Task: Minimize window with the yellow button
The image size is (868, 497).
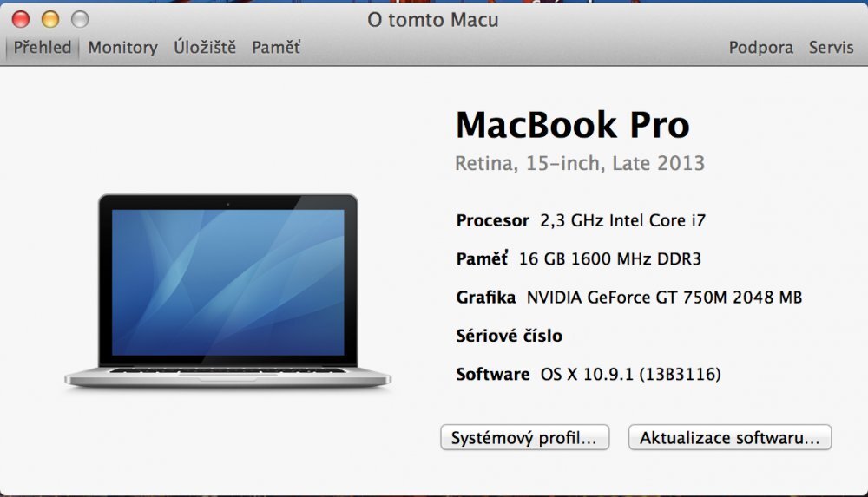Action: click(x=50, y=19)
